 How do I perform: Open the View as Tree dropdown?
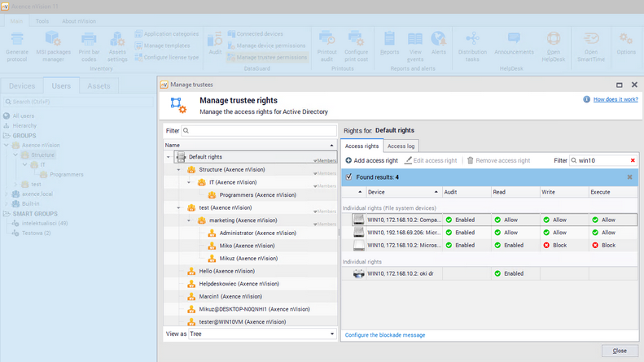[332, 334]
